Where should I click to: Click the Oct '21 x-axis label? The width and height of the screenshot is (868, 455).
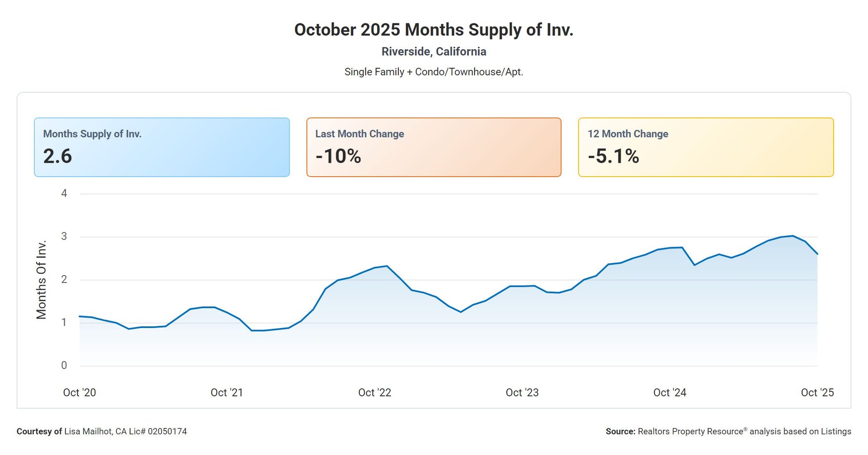point(227,393)
